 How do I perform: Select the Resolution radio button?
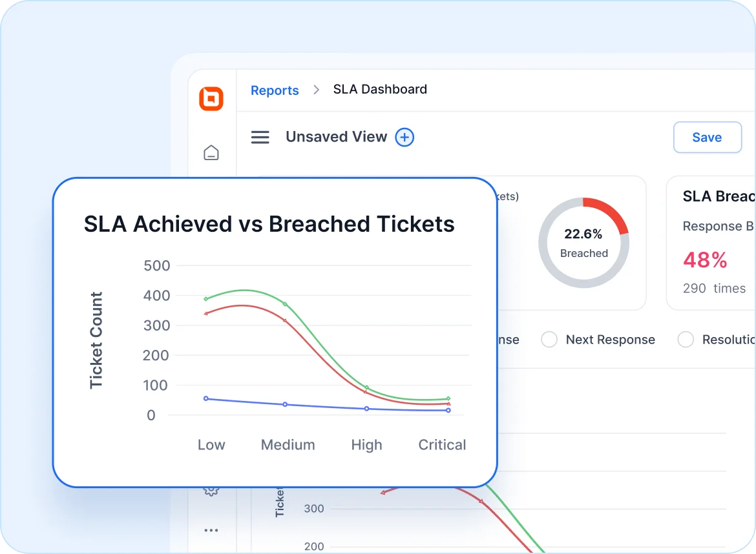[686, 339]
